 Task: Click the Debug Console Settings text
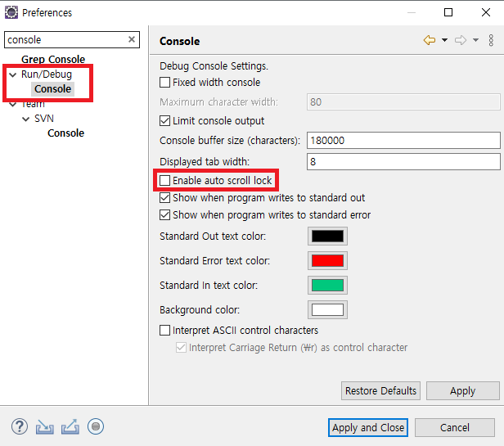pos(214,66)
